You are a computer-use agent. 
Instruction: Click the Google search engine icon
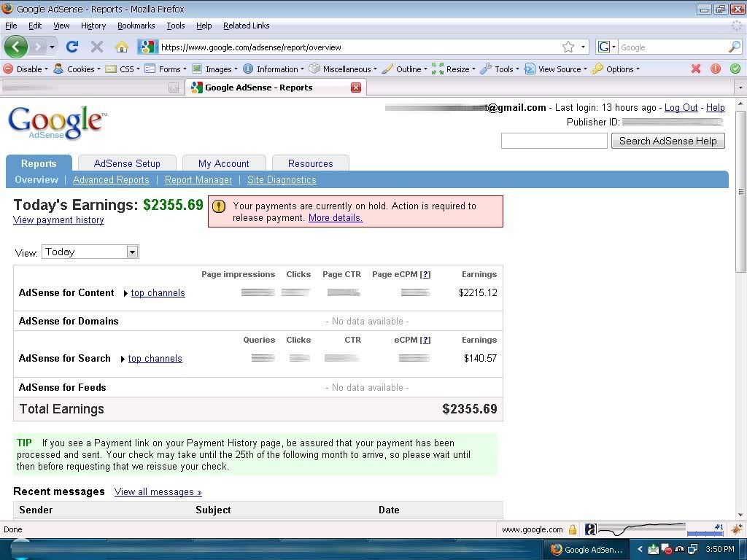604,47
